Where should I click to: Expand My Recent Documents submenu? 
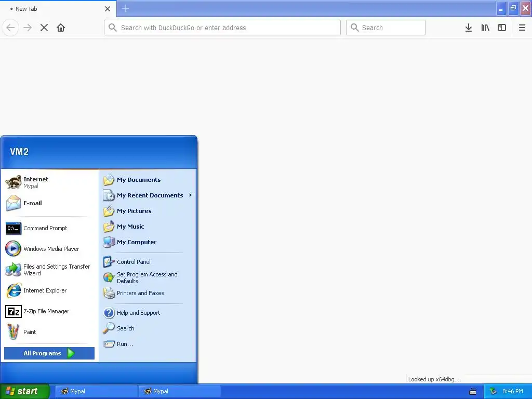(148, 195)
